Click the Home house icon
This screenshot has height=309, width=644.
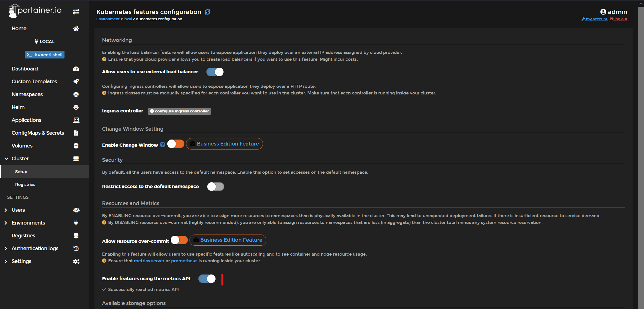76,29
